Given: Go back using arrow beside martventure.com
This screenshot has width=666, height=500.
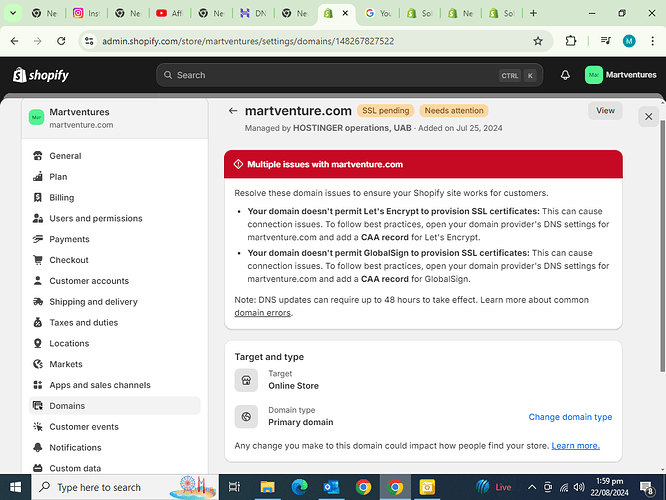Looking at the screenshot, I should [x=233, y=111].
